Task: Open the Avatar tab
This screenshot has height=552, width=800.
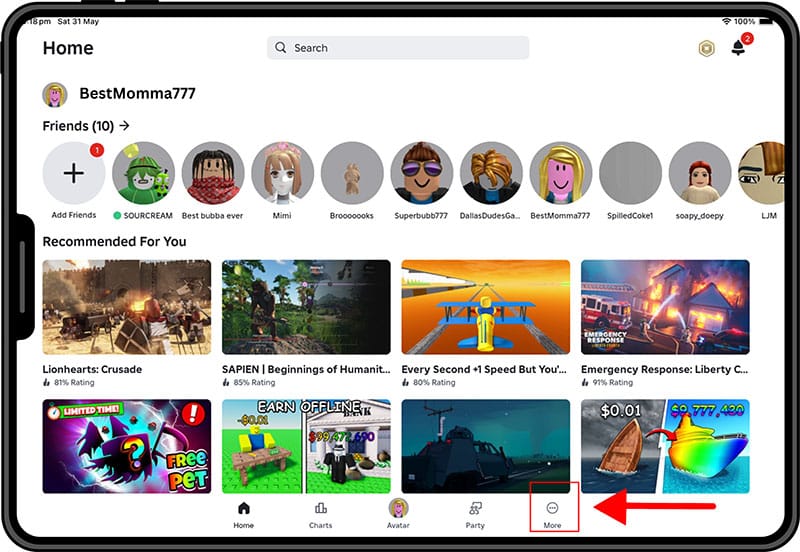Action: pos(398,515)
